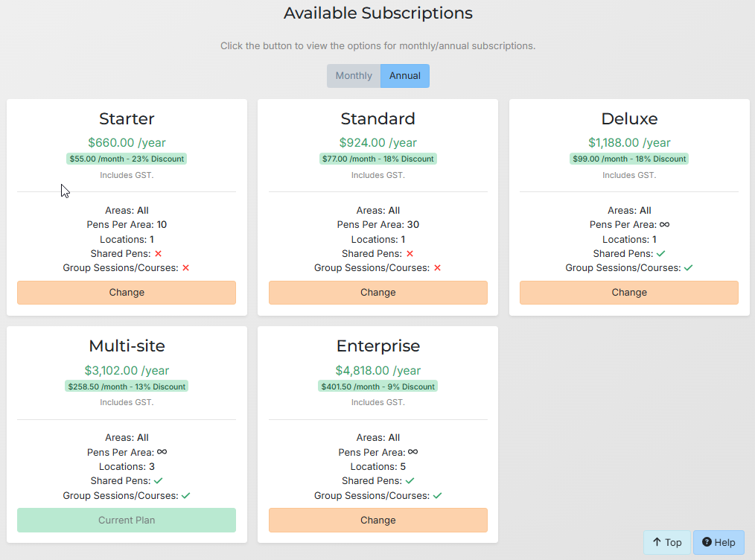This screenshot has height=560, width=755.
Task: Click red X beside Standard Shared Pens
Action: click(x=410, y=253)
